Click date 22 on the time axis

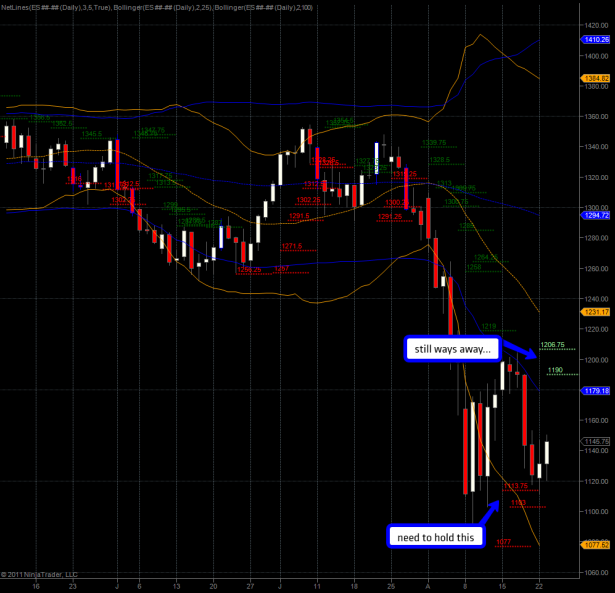(541, 584)
